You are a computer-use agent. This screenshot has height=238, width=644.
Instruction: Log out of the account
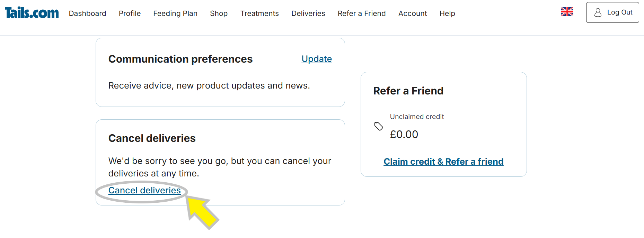[x=612, y=12]
